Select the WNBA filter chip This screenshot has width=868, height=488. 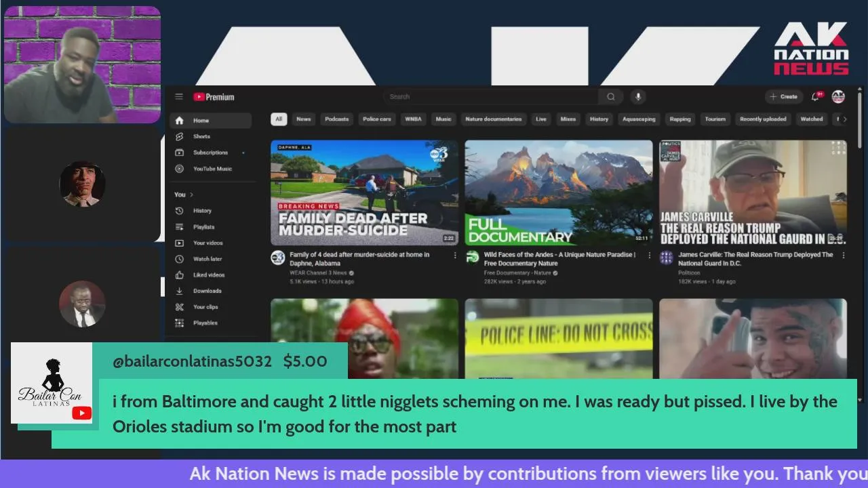coord(413,119)
